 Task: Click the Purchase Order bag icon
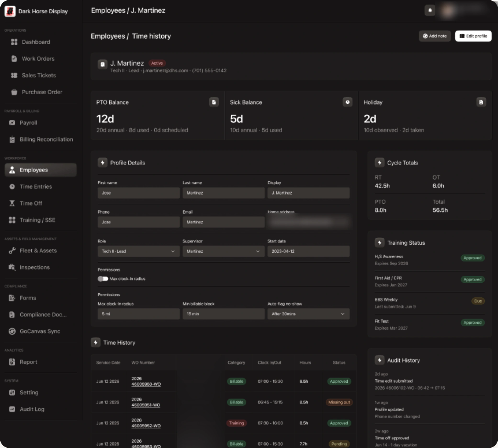tap(14, 92)
